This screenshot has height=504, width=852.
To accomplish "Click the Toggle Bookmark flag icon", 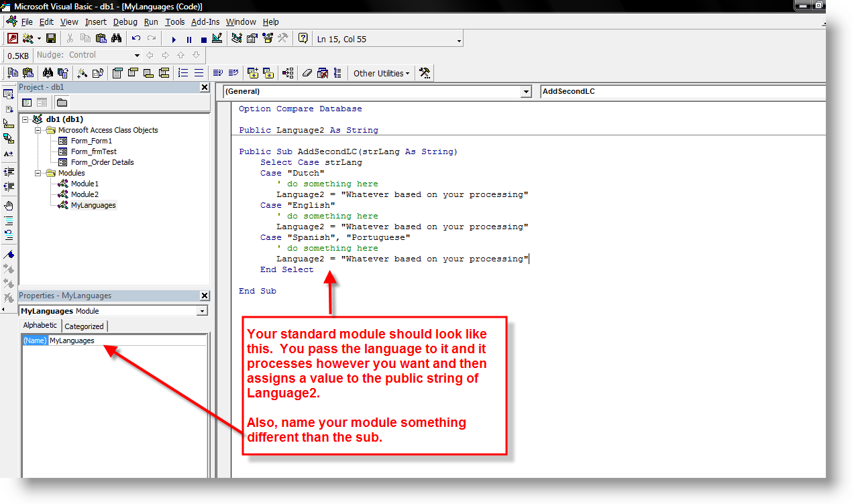I will [9, 255].
